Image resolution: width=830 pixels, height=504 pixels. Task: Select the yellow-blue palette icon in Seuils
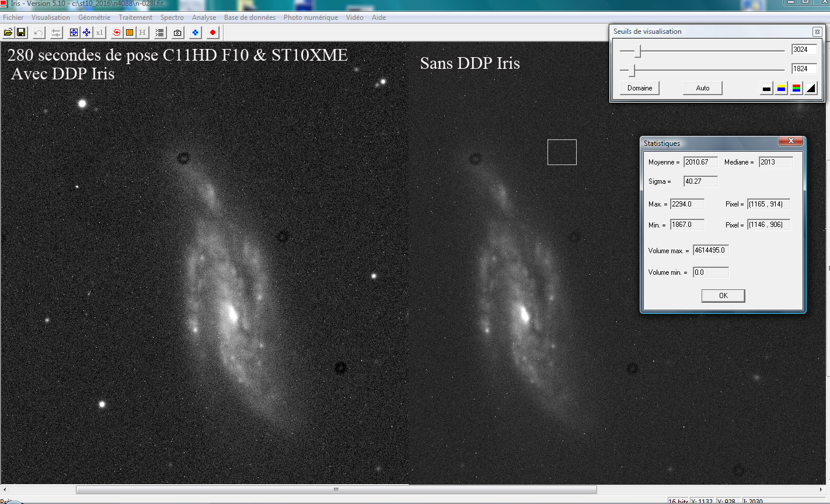click(x=782, y=88)
